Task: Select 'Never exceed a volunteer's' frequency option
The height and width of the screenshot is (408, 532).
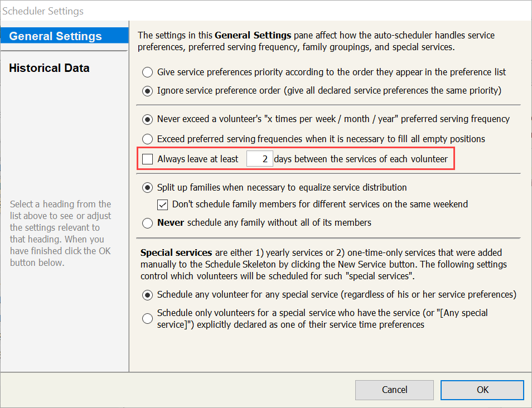Action: 148,119
